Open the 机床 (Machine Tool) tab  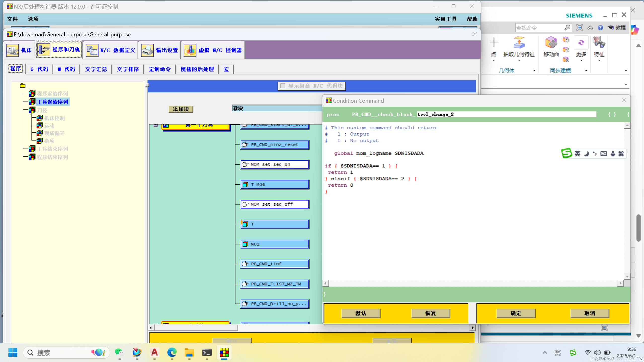pyautogui.click(x=19, y=50)
